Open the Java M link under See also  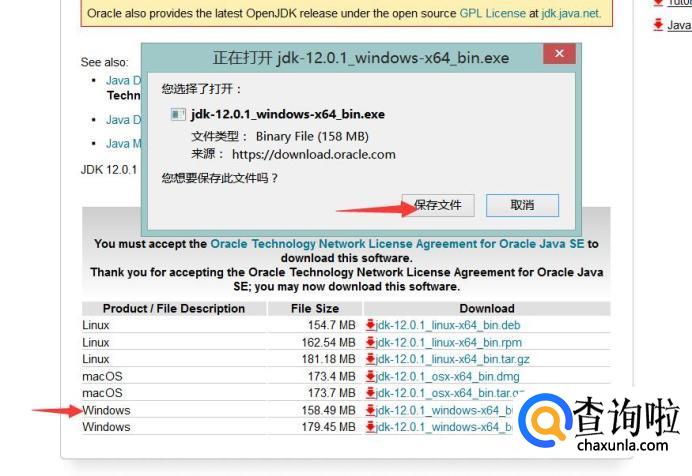tap(124, 143)
